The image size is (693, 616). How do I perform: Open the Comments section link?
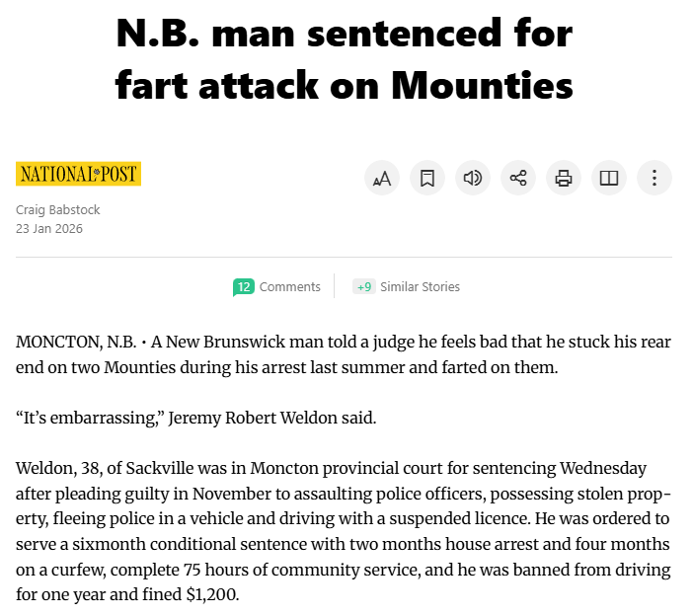289,287
